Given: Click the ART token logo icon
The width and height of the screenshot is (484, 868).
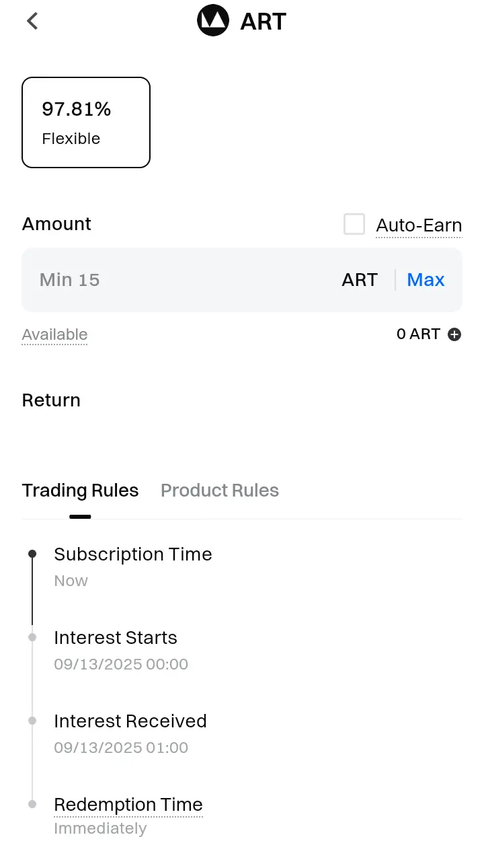Looking at the screenshot, I should (x=213, y=21).
